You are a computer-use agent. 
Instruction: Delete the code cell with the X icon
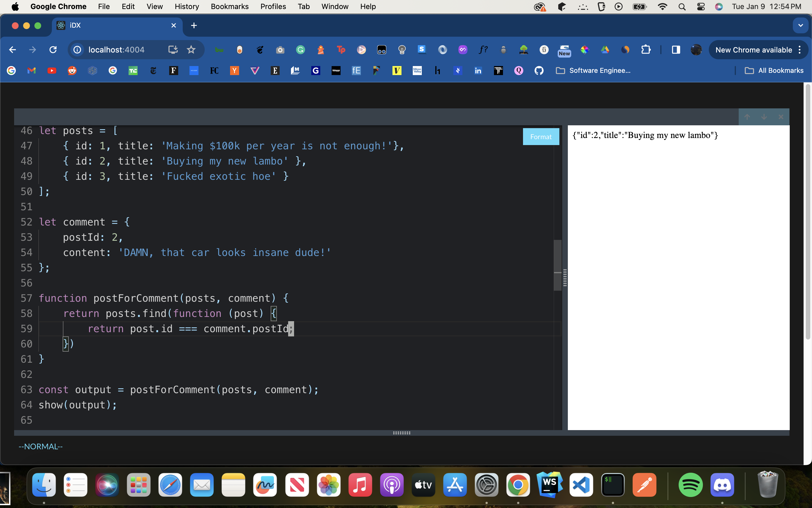781,117
